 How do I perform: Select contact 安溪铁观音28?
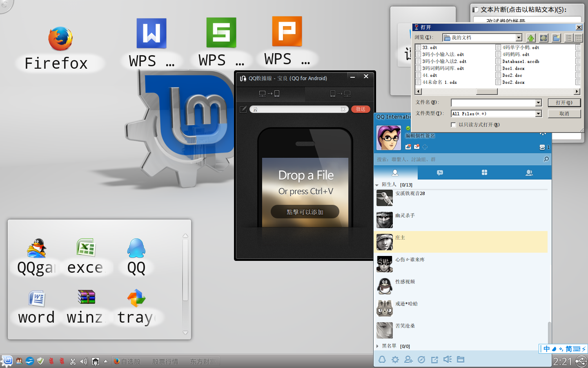coord(461,198)
